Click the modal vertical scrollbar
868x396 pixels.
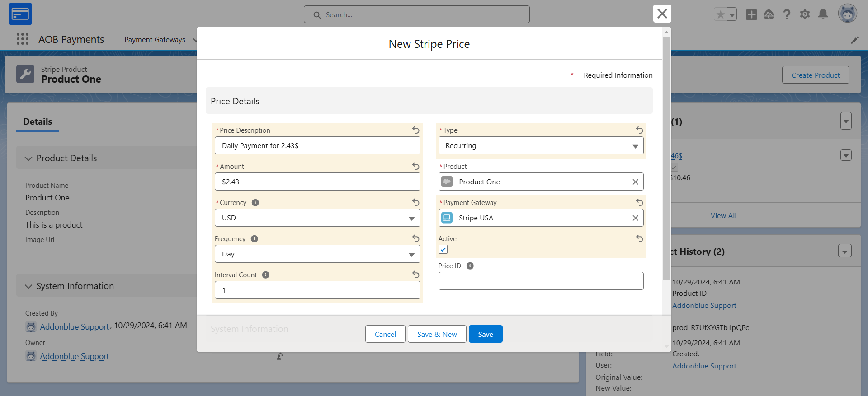point(666,158)
